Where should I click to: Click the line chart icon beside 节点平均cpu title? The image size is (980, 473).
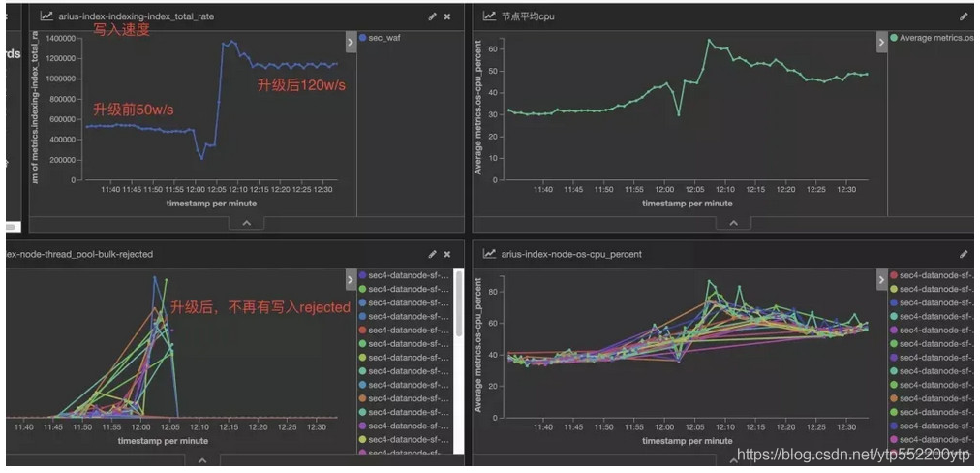pos(489,16)
